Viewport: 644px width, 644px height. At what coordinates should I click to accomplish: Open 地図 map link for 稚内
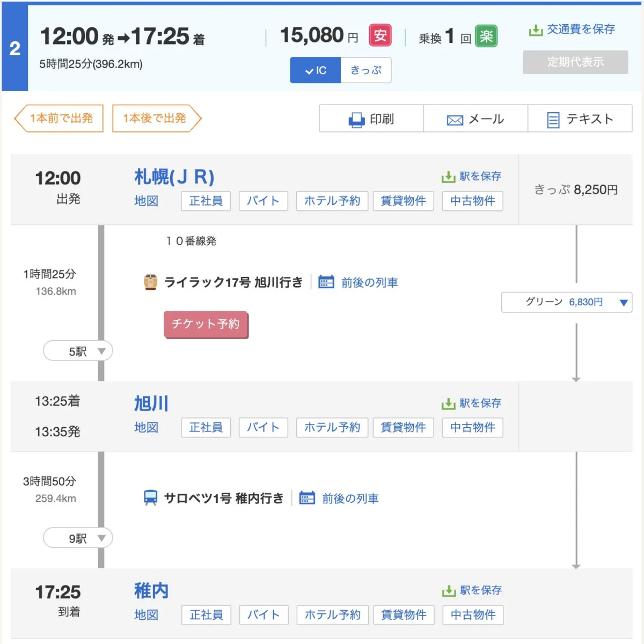[x=146, y=614]
